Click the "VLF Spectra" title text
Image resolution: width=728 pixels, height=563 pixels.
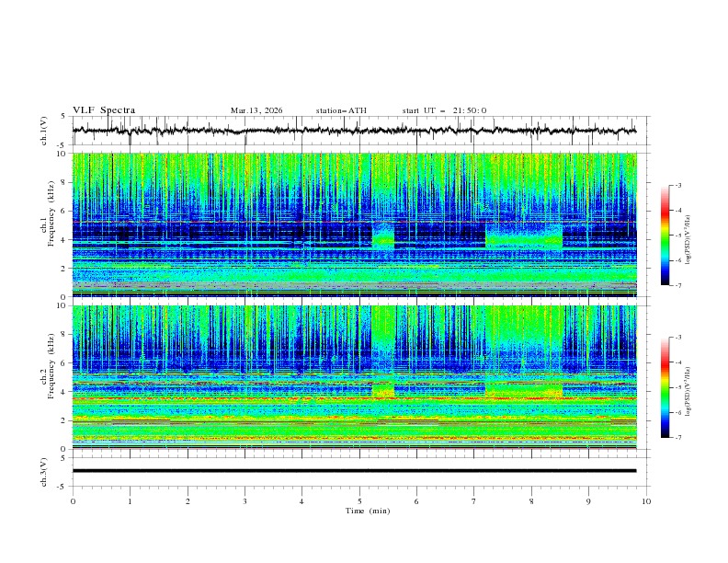(x=104, y=110)
